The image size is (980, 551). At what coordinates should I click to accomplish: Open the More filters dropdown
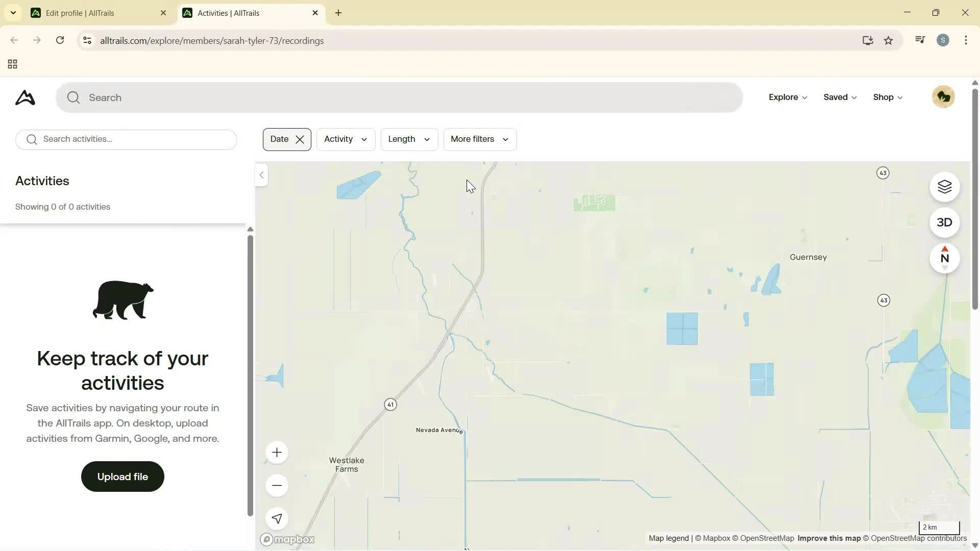[x=479, y=139]
